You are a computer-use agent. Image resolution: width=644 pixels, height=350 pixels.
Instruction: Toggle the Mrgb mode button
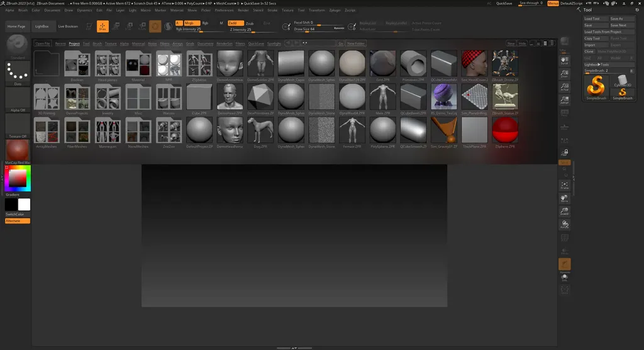click(192, 23)
